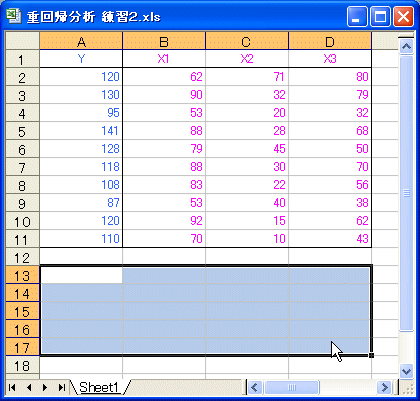Select cell A2 with value 120
The image size is (420, 401).
81,77
